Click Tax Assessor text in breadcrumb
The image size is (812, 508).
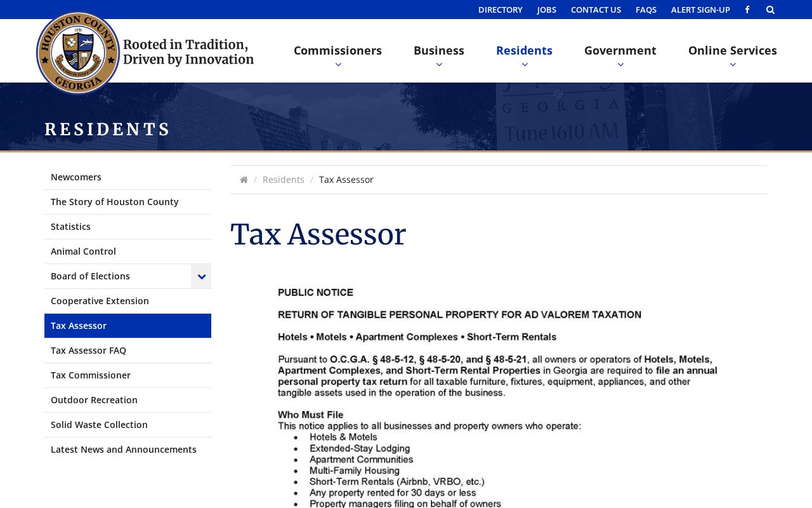(x=346, y=180)
